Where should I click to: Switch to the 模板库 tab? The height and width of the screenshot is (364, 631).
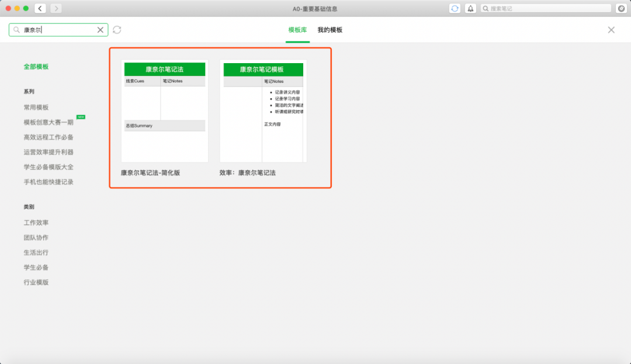(297, 30)
